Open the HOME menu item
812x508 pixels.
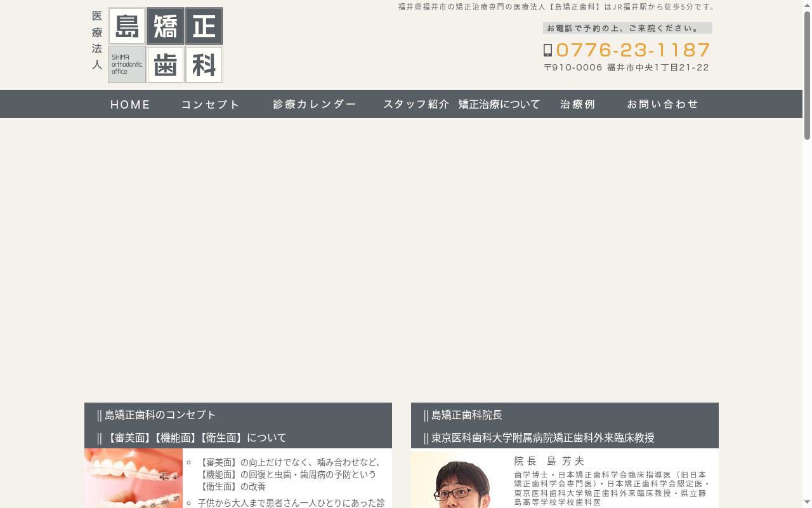pyautogui.click(x=131, y=104)
